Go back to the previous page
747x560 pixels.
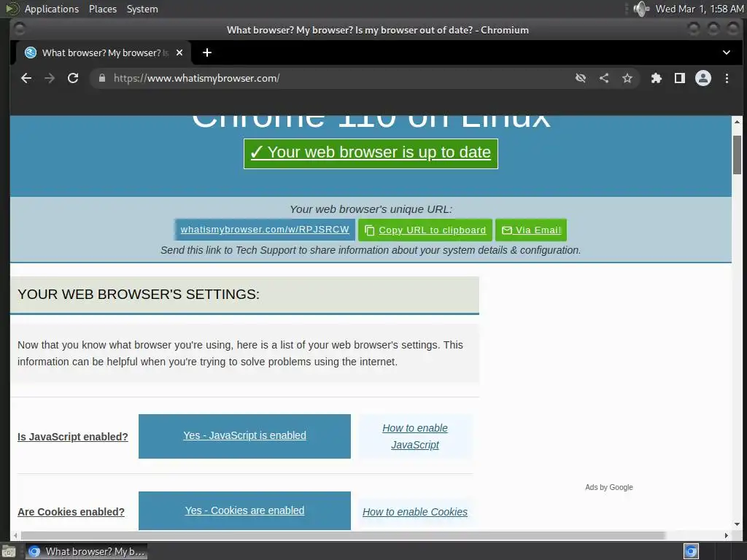pos(26,78)
